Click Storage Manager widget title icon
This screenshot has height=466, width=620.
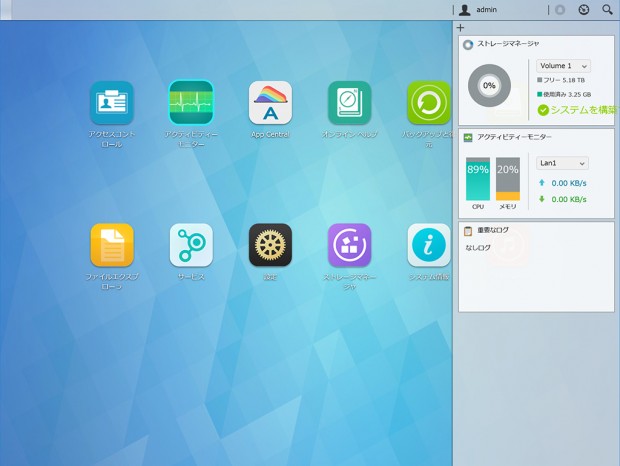coord(468,44)
